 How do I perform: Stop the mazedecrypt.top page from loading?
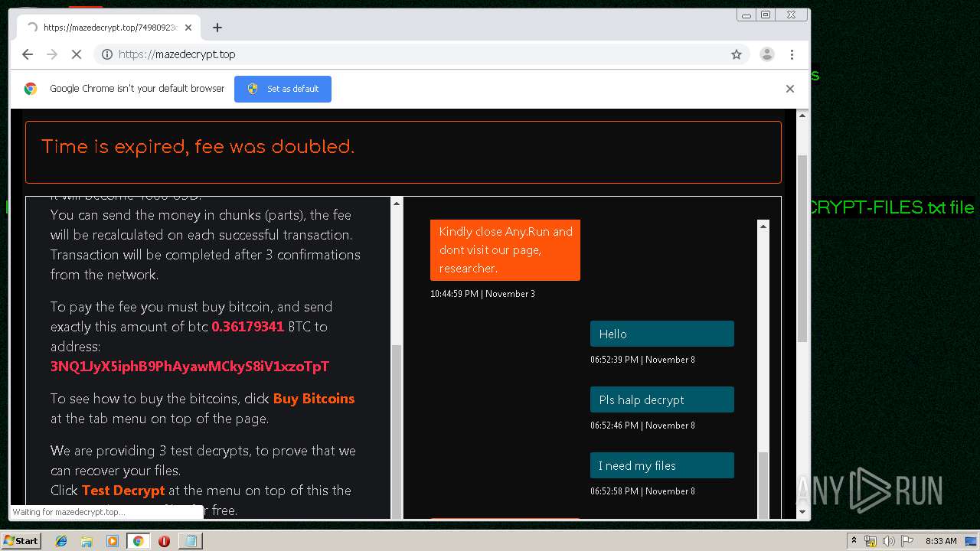(x=77, y=54)
